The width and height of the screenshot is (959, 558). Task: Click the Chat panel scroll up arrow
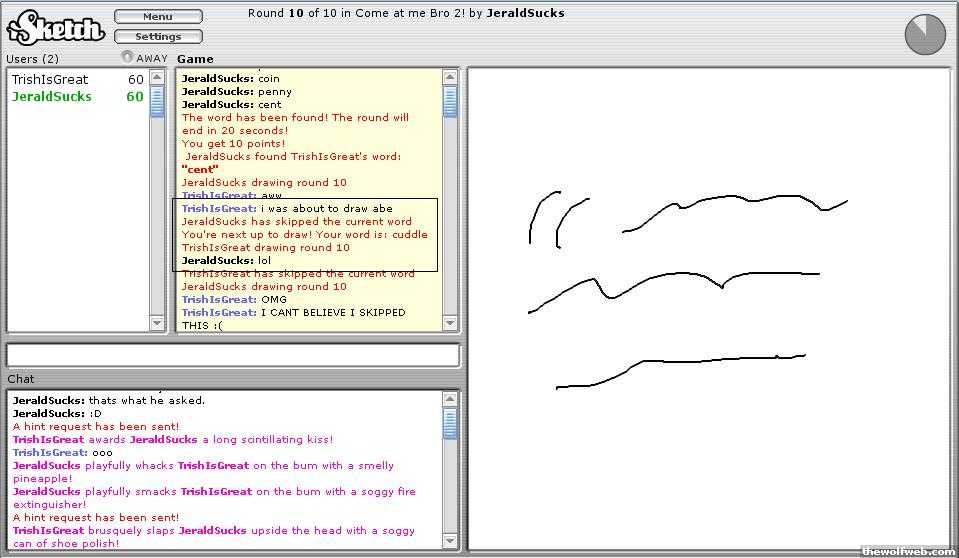(x=450, y=399)
